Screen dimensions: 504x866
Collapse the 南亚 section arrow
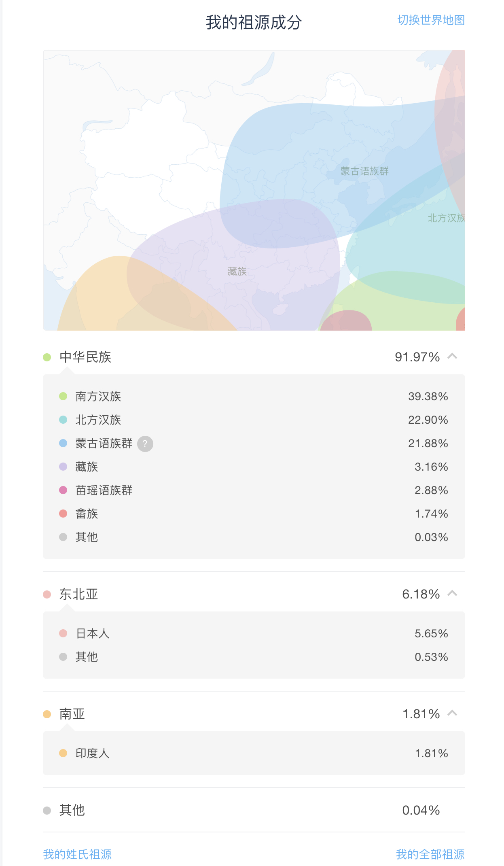click(x=452, y=713)
